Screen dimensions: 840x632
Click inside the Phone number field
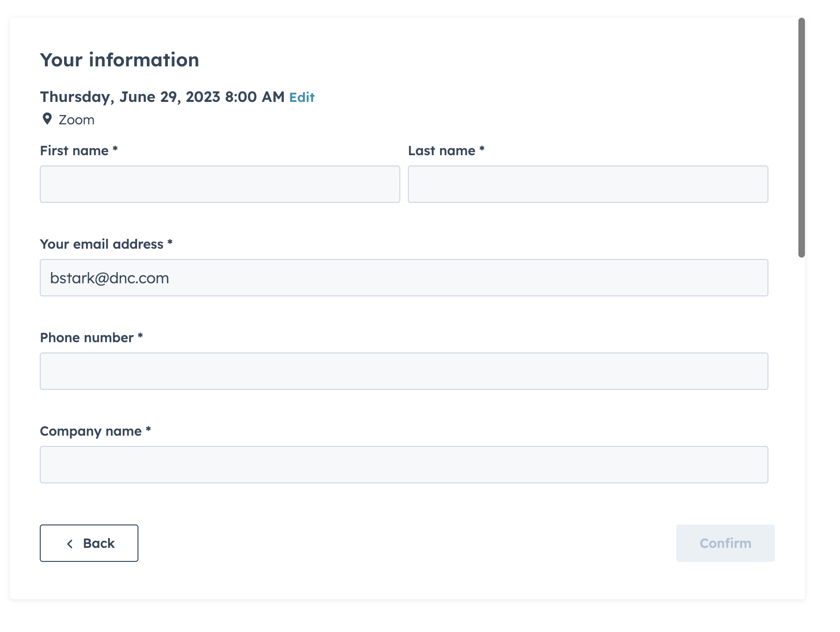[404, 371]
